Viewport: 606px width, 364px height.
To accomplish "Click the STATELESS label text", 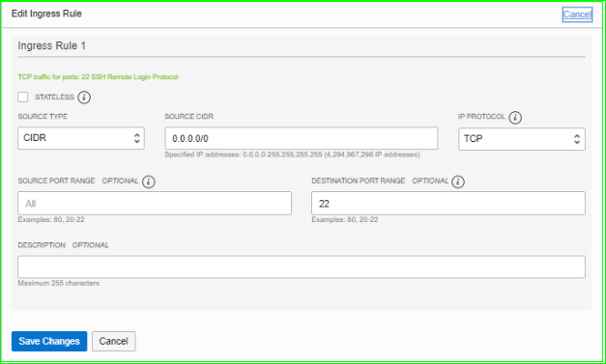I will (x=54, y=97).
